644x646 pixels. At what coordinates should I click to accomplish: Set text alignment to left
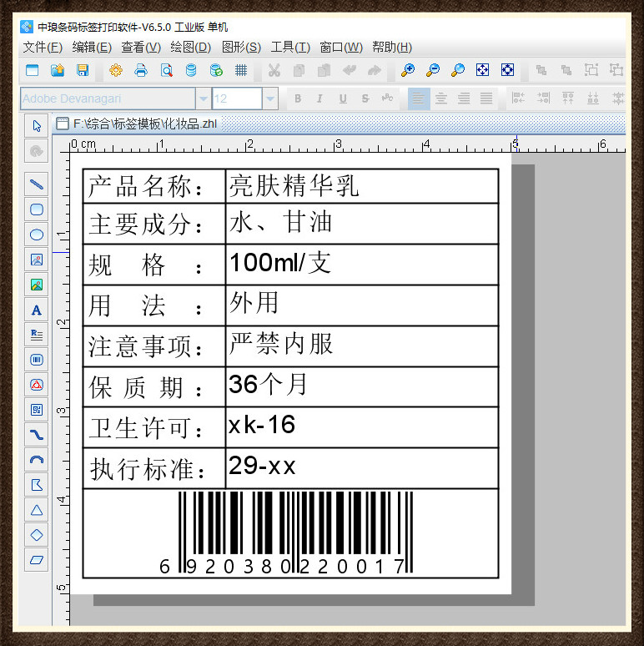click(x=419, y=98)
